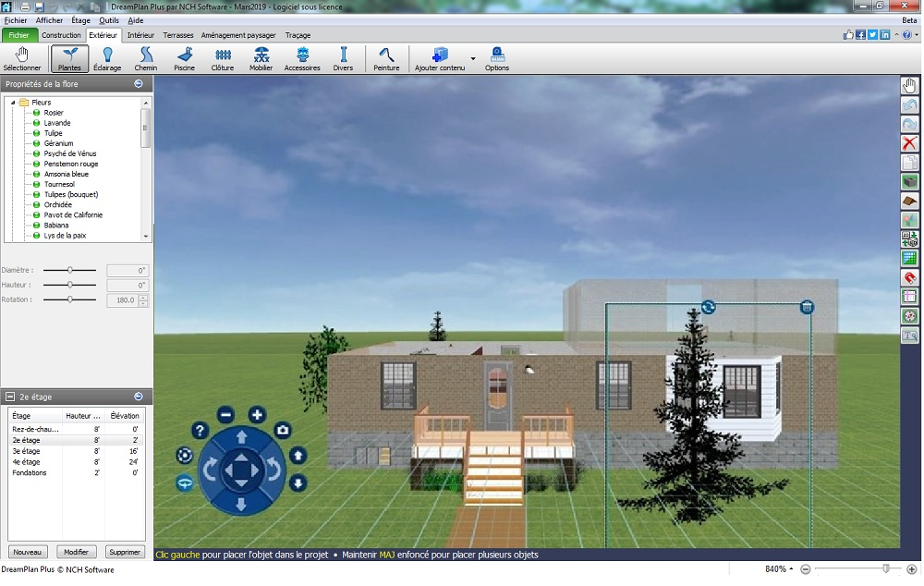
Task: Click the red X delete icon in right toolbar
Action: [909, 143]
